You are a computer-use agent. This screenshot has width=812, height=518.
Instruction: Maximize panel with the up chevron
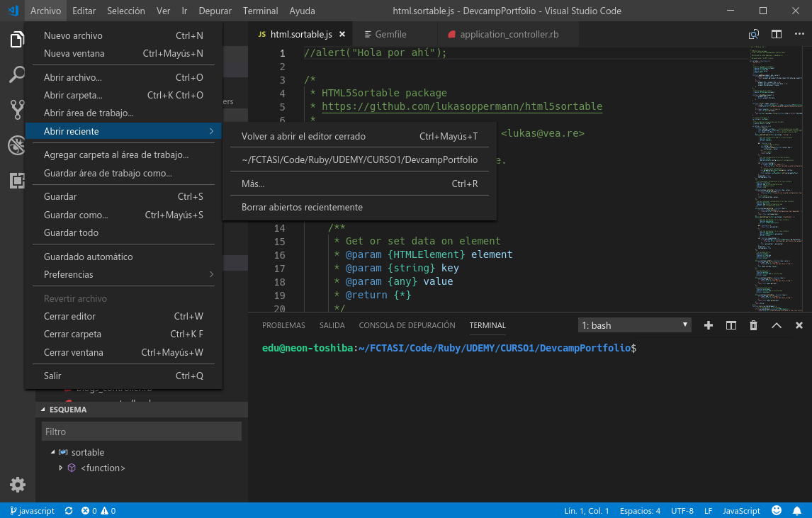776,325
